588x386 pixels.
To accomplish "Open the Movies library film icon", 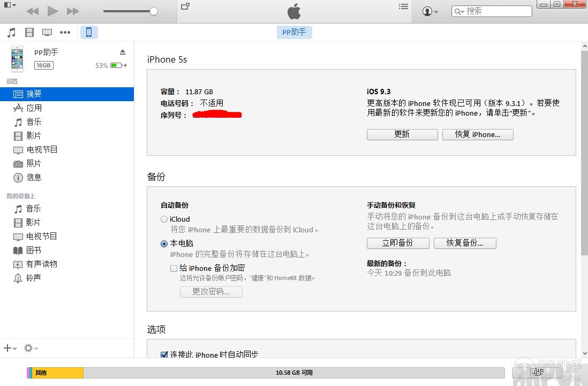I will [x=29, y=33].
